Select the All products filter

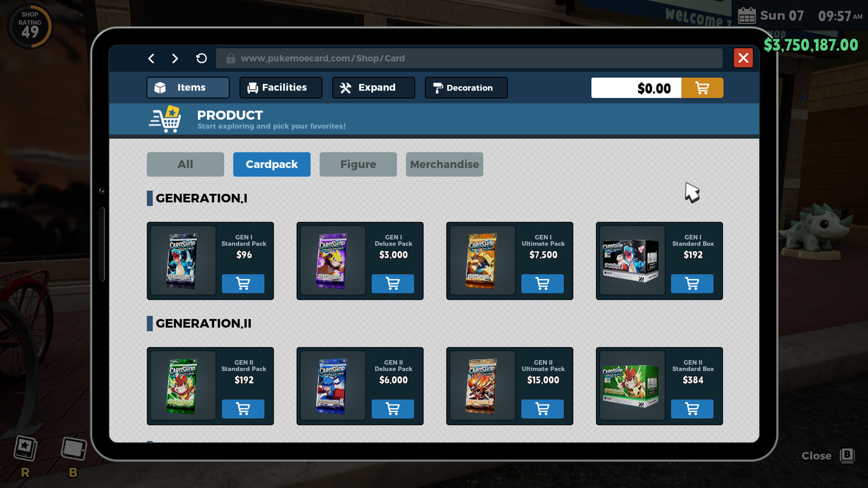(185, 164)
